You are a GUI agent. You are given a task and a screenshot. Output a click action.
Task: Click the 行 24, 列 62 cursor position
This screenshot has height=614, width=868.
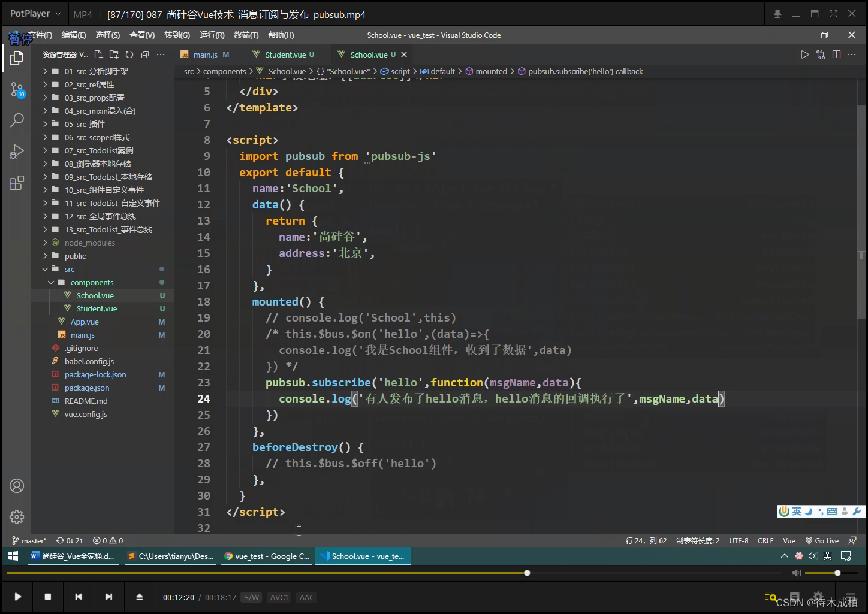click(646, 540)
